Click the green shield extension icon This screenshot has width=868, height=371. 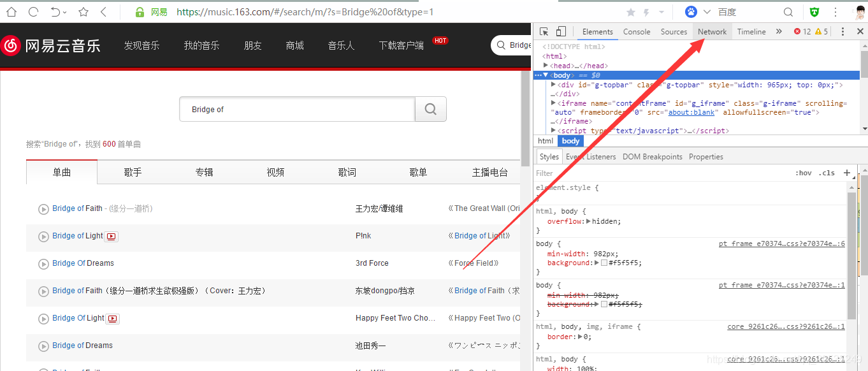(814, 12)
